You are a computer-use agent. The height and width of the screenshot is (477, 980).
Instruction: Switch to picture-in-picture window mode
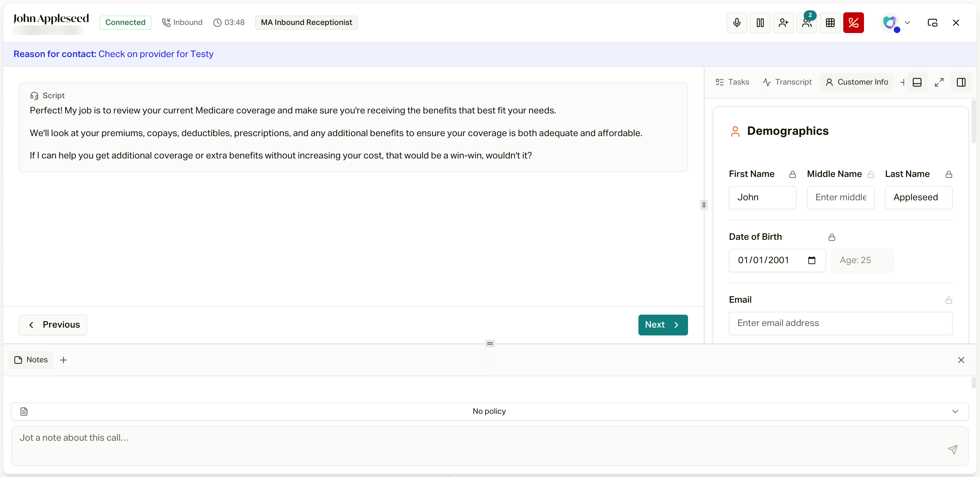coord(932,23)
